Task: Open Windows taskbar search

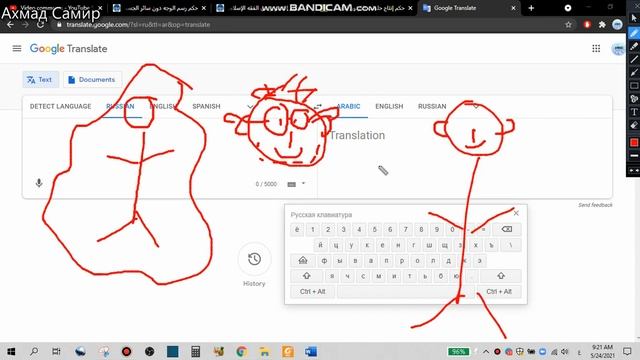Action: click(34, 351)
